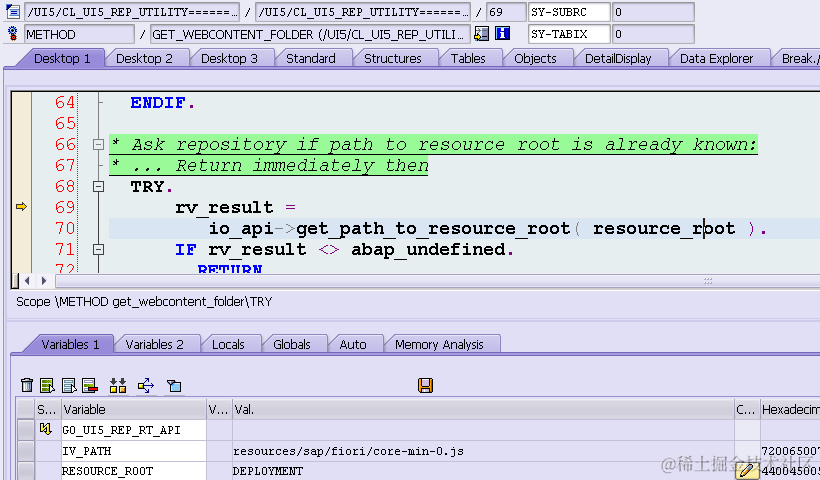The width and height of the screenshot is (820, 480).
Task: Open the Desktop 3 tab
Action: tap(229, 58)
